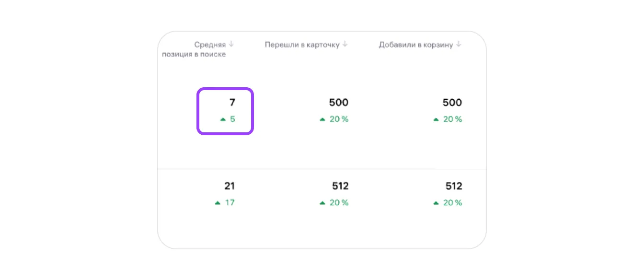Select the Средняя позиция в поиске column header
644x280 pixels.
[x=194, y=49]
